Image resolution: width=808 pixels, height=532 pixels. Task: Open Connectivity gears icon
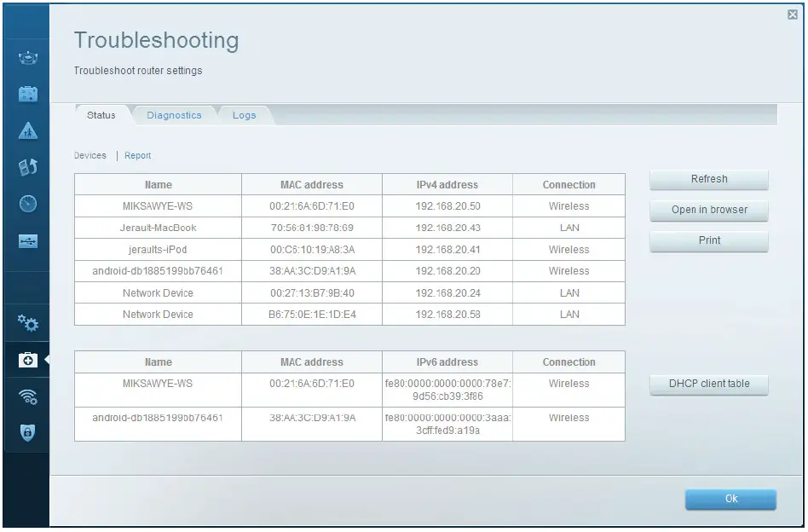point(27,323)
